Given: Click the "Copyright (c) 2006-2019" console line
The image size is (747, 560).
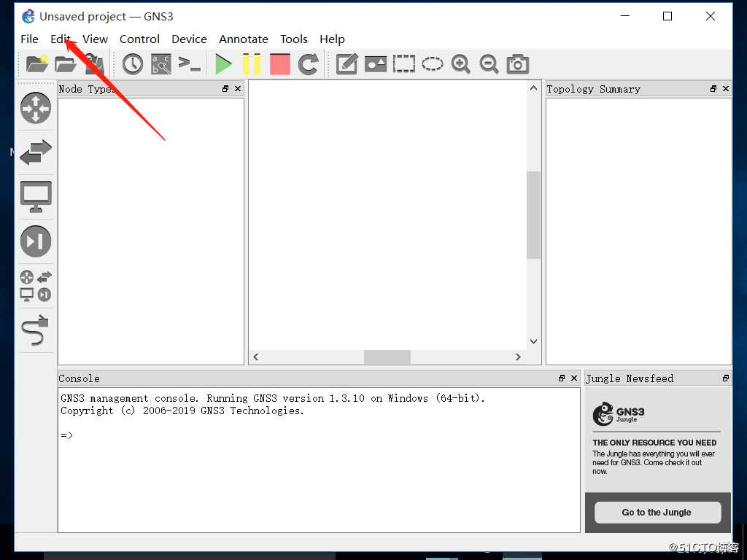Looking at the screenshot, I should point(182,411).
